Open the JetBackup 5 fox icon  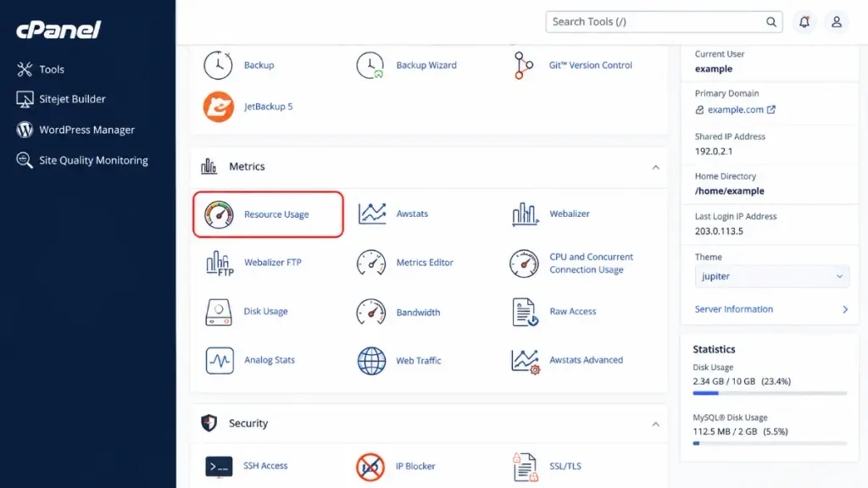[x=218, y=107]
